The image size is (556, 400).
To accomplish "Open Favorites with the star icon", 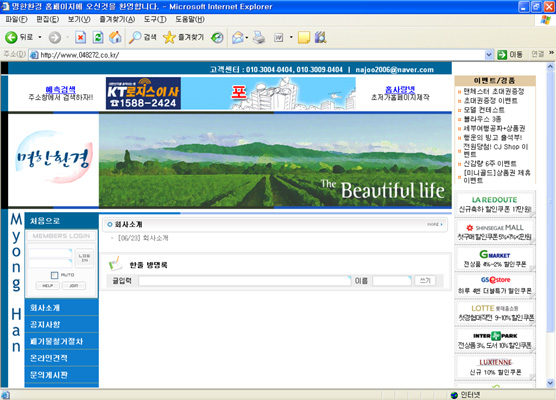I will pyautogui.click(x=169, y=37).
